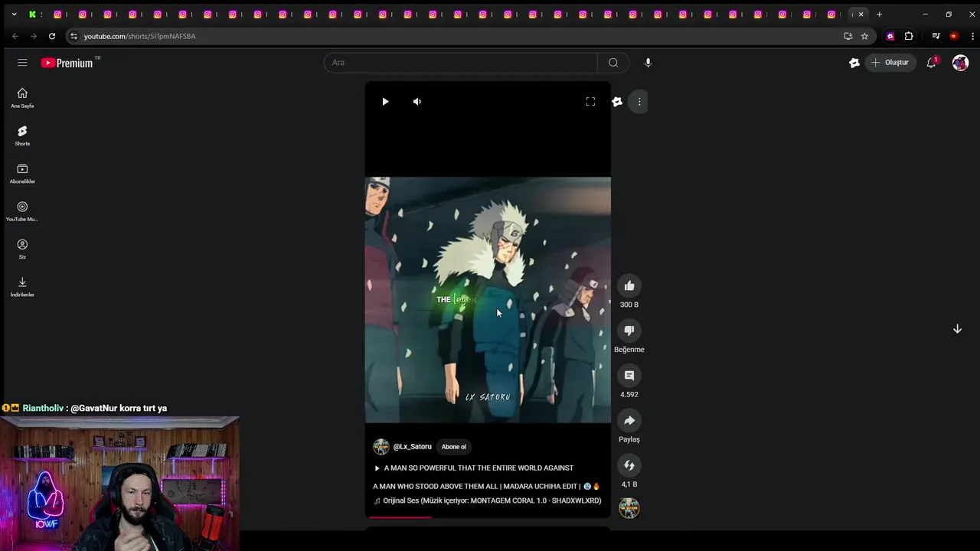Open the YouTube guide hamburger menu
Image resolution: width=980 pixels, height=551 pixels.
click(x=22, y=63)
